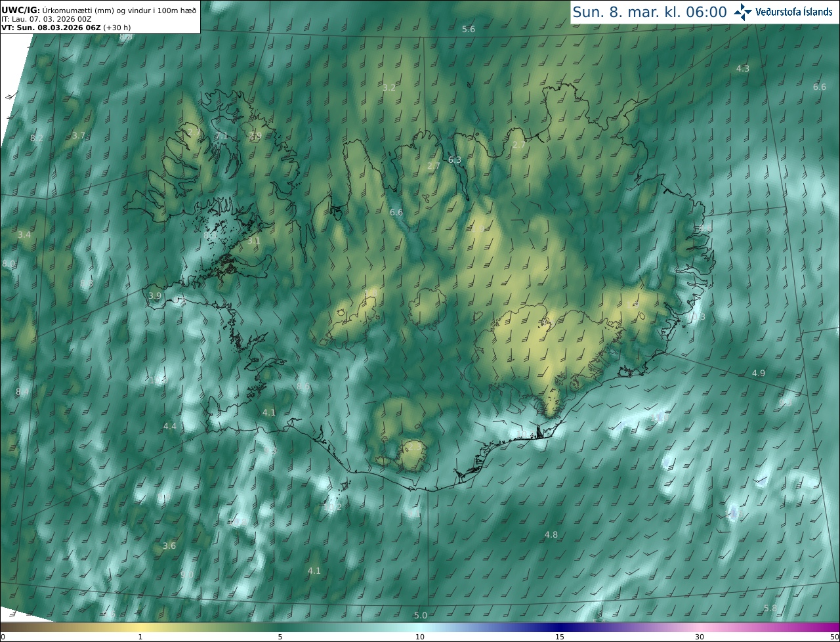Click the 5.6 value at the top of the map

469,30
